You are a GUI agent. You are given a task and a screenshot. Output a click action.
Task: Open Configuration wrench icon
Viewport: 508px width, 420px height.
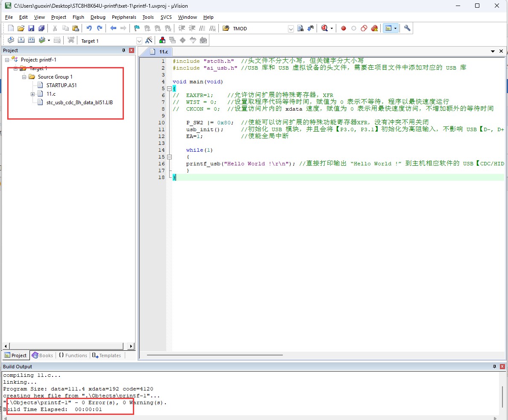point(407,28)
